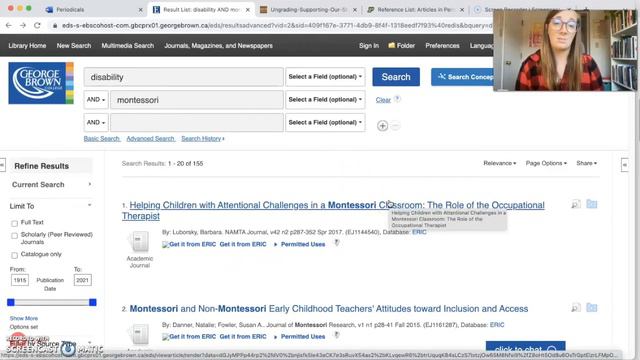Image resolution: width=640 pixels, height=360 pixels.
Task: Open help icon beside result 2 Permitted Uses
Action: 337,335
